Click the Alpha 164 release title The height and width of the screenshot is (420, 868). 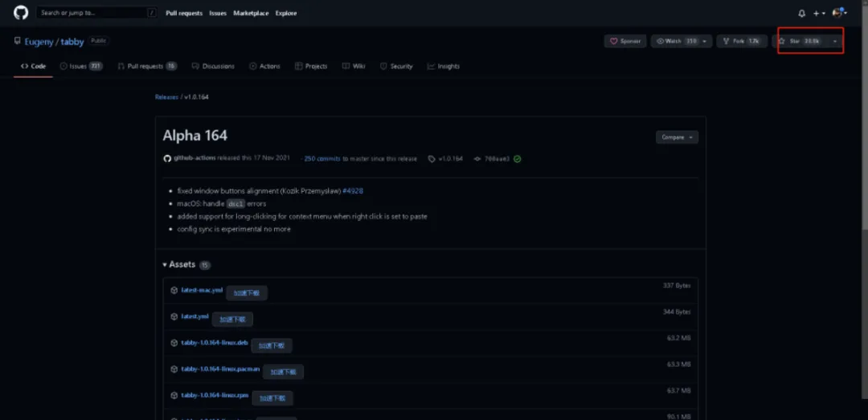pyautogui.click(x=194, y=136)
